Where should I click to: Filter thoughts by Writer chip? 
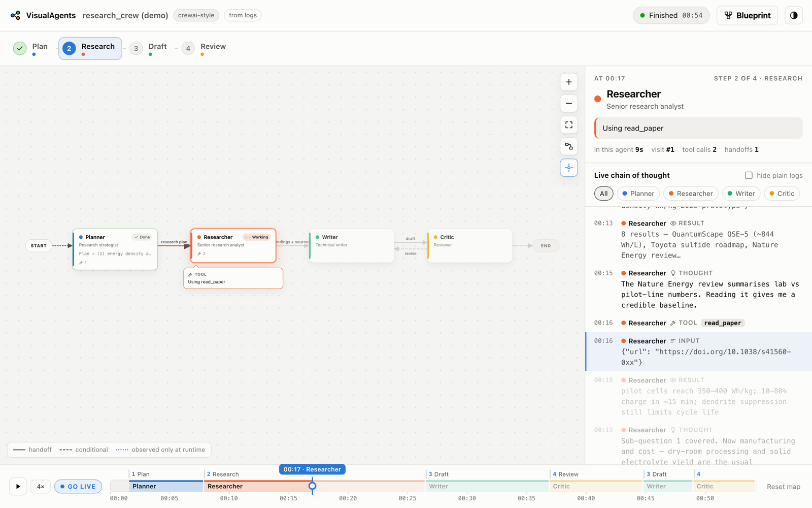point(741,194)
